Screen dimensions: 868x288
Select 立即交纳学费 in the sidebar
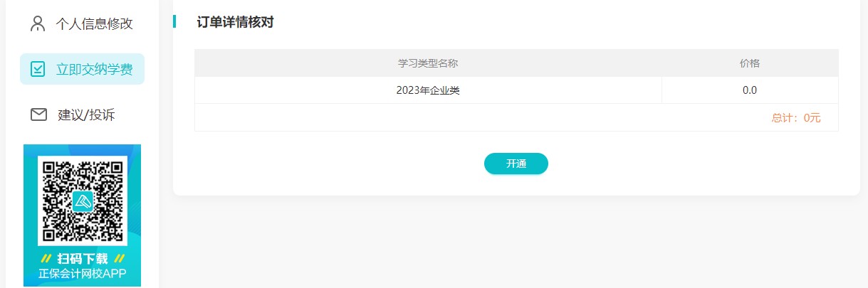94,69
